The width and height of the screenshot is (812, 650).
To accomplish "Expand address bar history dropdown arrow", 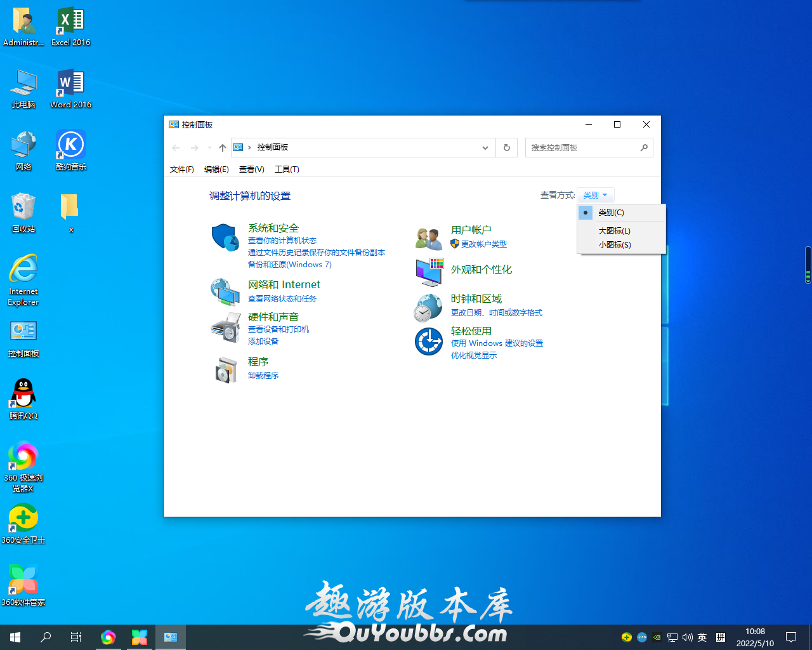I will (485, 147).
